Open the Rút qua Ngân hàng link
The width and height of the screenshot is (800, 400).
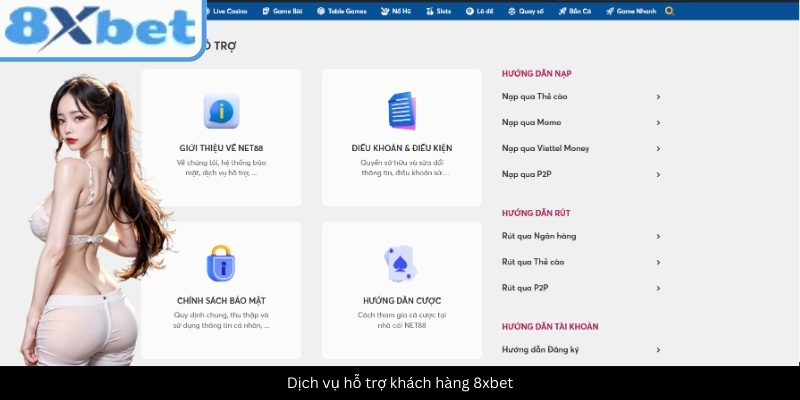click(539, 236)
